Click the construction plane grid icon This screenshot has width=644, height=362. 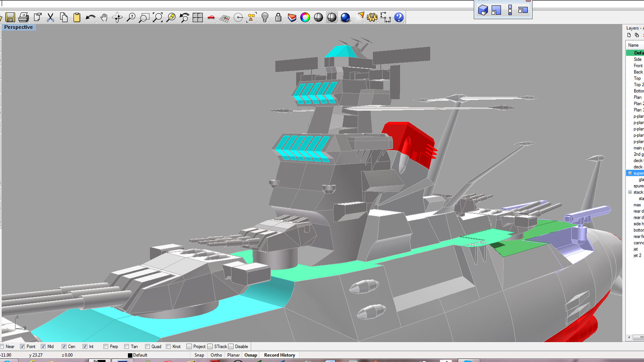coord(225,17)
